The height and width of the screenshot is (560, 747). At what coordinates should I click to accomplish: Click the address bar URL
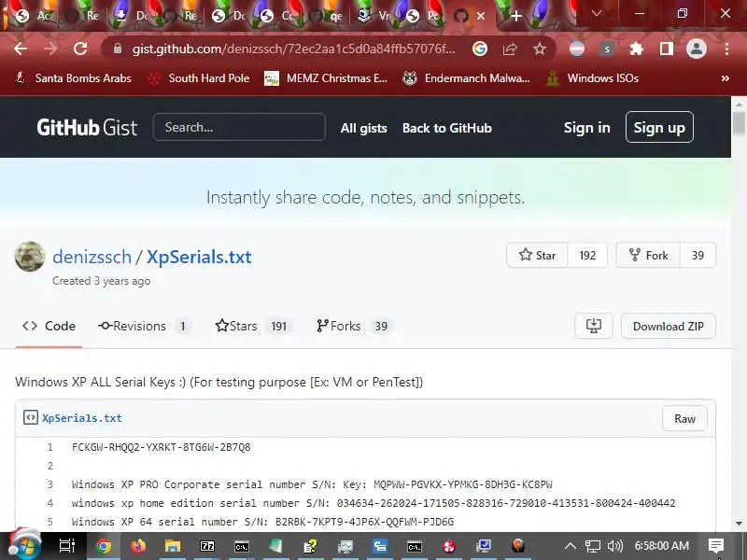click(293, 49)
